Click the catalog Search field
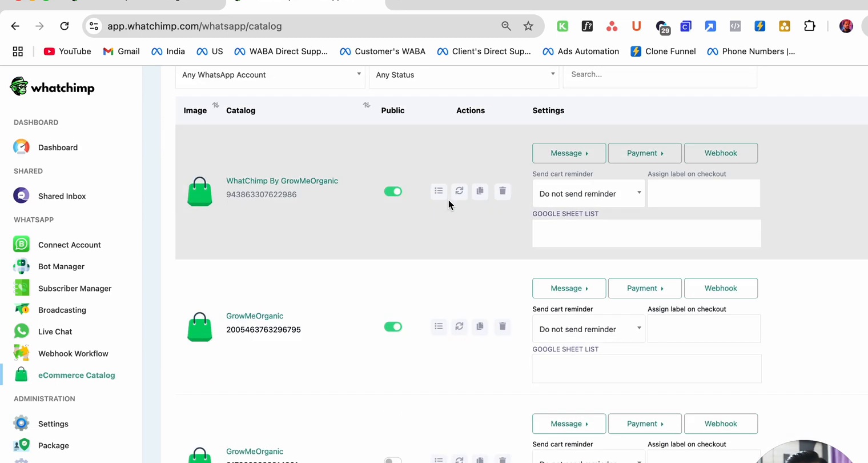The height and width of the screenshot is (463, 868). coord(660,75)
